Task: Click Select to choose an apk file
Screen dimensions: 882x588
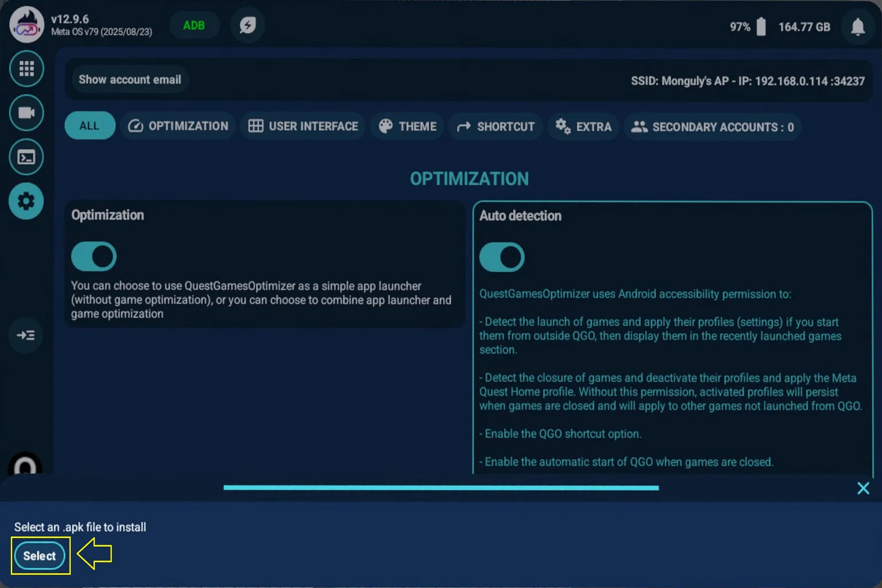Action: pos(40,556)
